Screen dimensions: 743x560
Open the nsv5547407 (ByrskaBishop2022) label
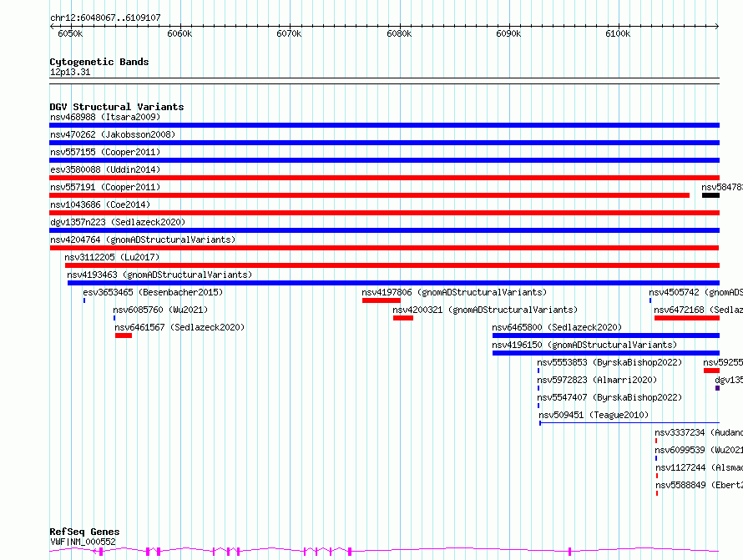(x=609, y=397)
